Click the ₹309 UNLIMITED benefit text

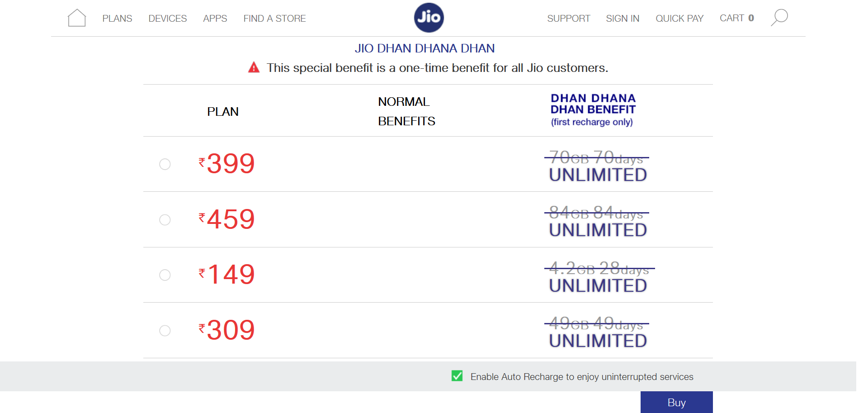coord(598,341)
